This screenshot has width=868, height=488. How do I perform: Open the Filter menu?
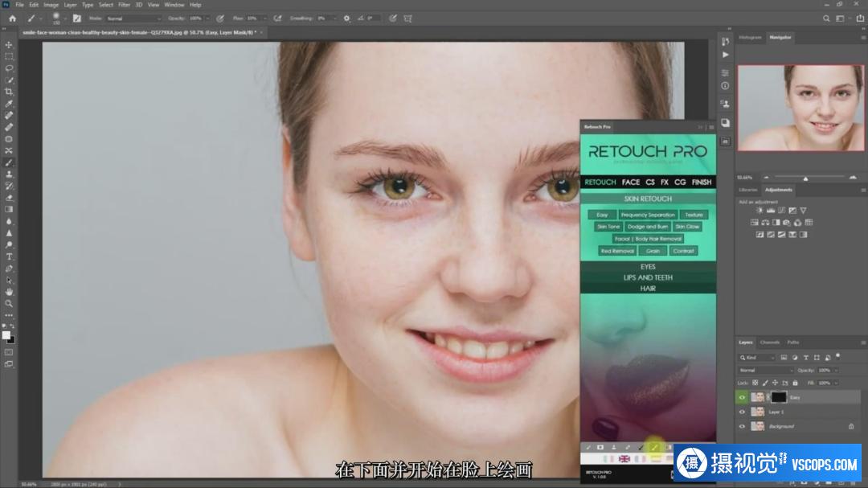(124, 5)
